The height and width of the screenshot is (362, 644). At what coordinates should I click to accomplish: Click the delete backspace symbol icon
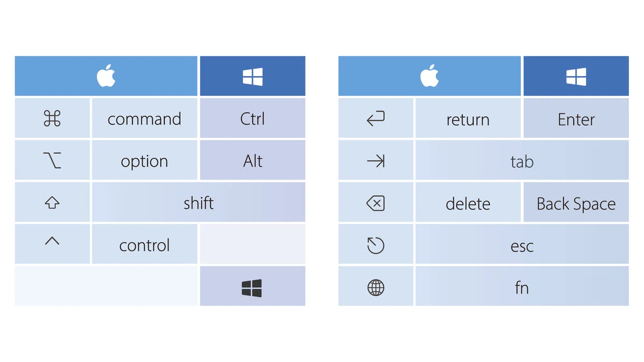[376, 203]
